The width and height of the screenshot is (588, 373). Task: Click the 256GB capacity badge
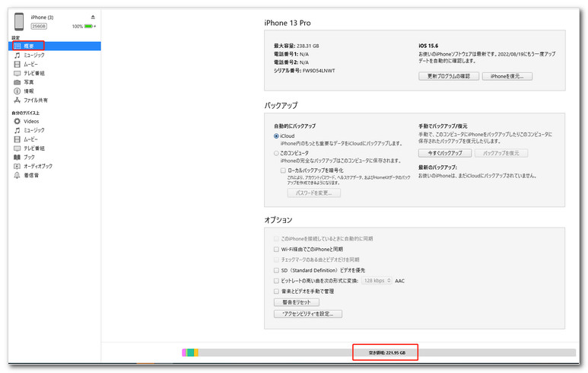click(x=39, y=27)
